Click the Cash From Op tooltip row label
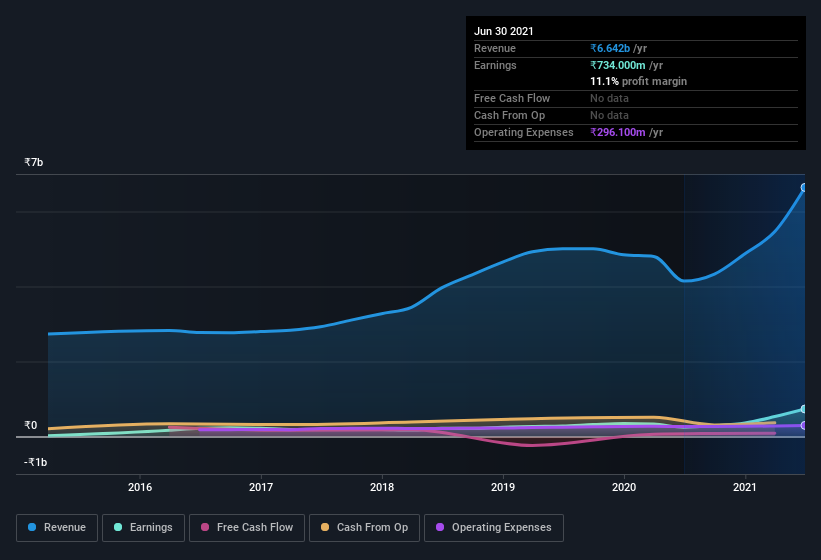Image resolution: width=821 pixels, height=560 pixels. (x=509, y=116)
